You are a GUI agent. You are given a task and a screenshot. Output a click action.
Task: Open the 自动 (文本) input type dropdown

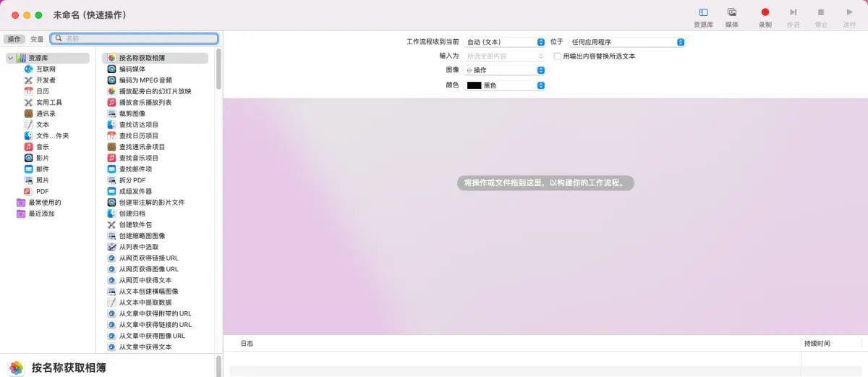click(504, 42)
